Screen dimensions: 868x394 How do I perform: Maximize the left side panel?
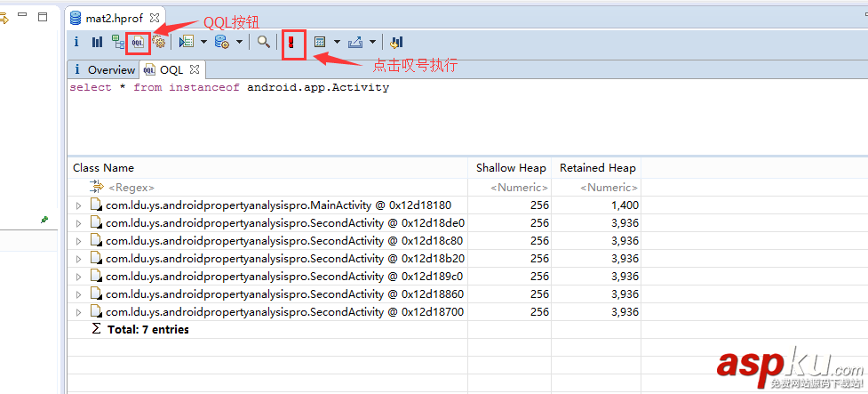43,17
